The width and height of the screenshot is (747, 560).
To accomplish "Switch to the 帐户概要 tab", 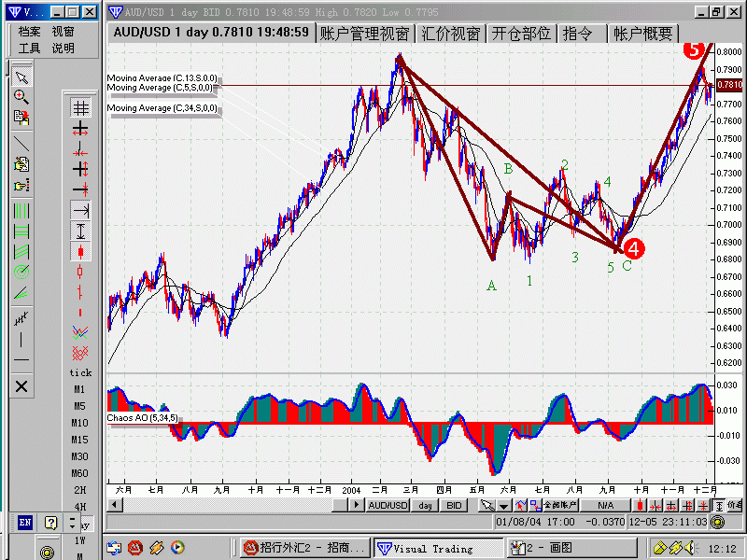I will click(643, 34).
